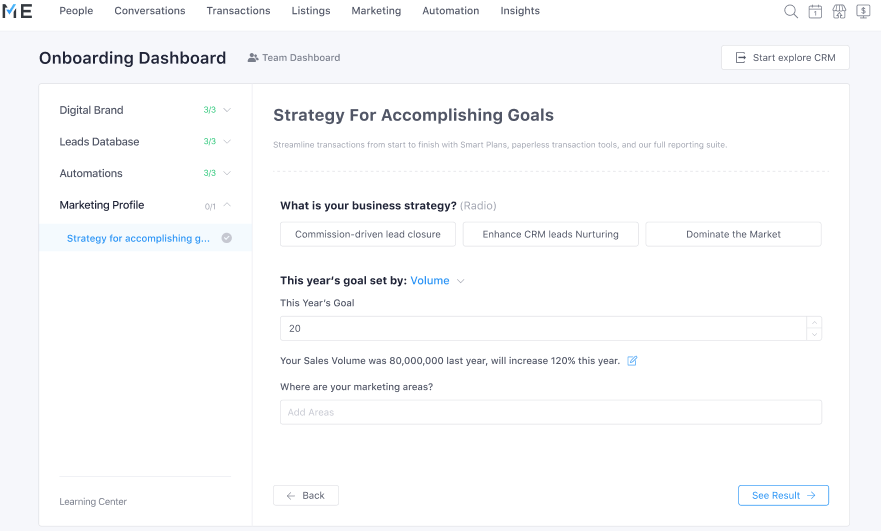
Task: Click the Add Areas input field
Action: (x=551, y=412)
